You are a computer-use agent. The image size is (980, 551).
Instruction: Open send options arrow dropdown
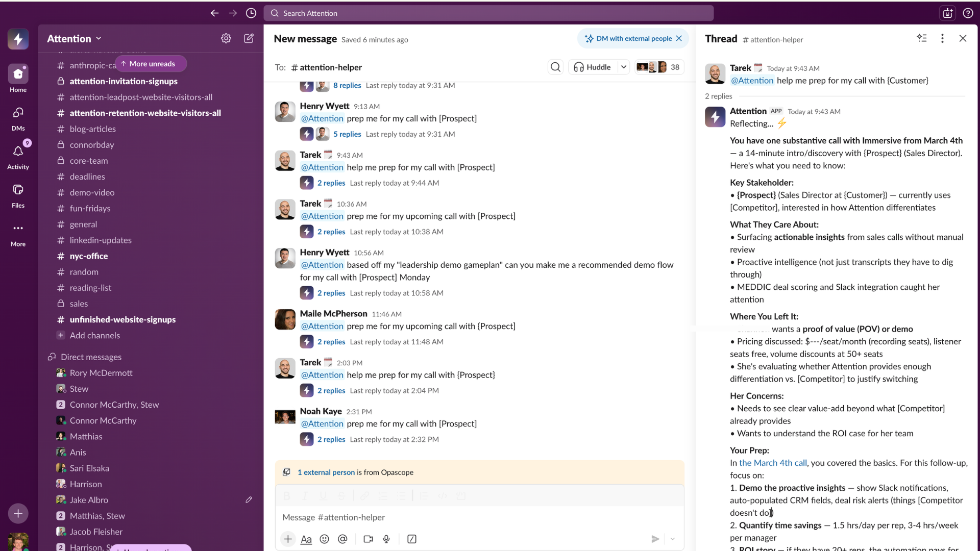[x=673, y=539]
